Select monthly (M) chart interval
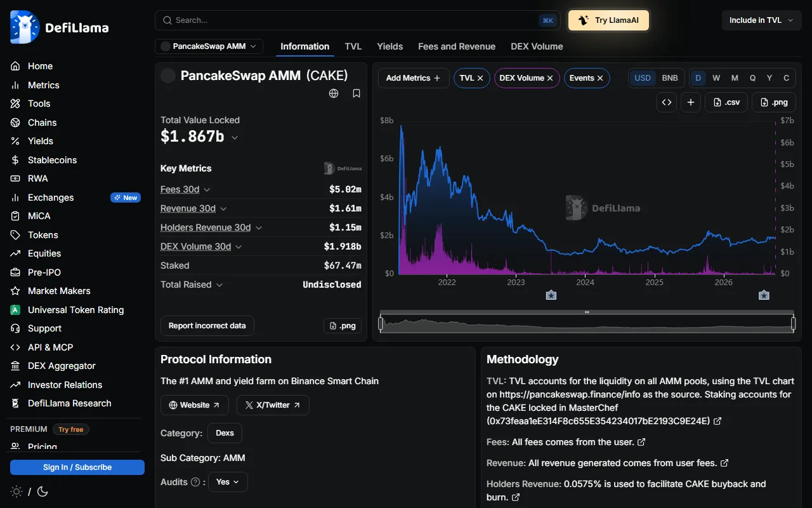The width and height of the screenshot is (812, 508). click(x=735, y=78)
